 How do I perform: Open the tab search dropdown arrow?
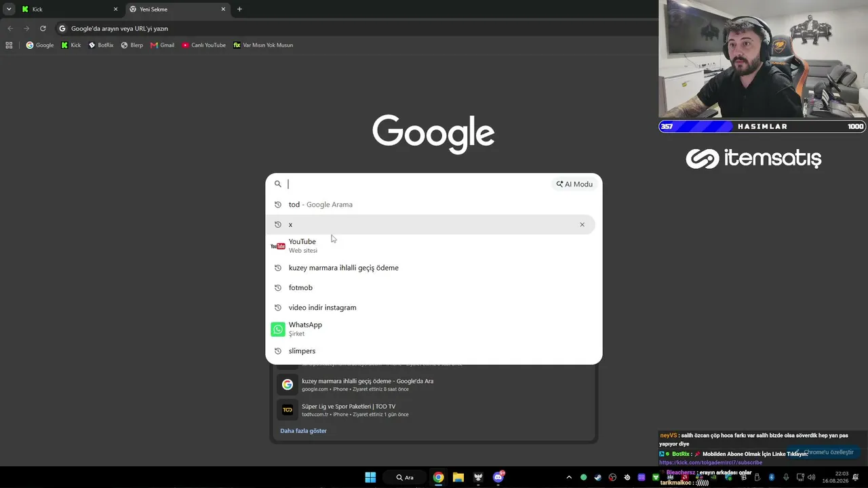tap(9, 9)
